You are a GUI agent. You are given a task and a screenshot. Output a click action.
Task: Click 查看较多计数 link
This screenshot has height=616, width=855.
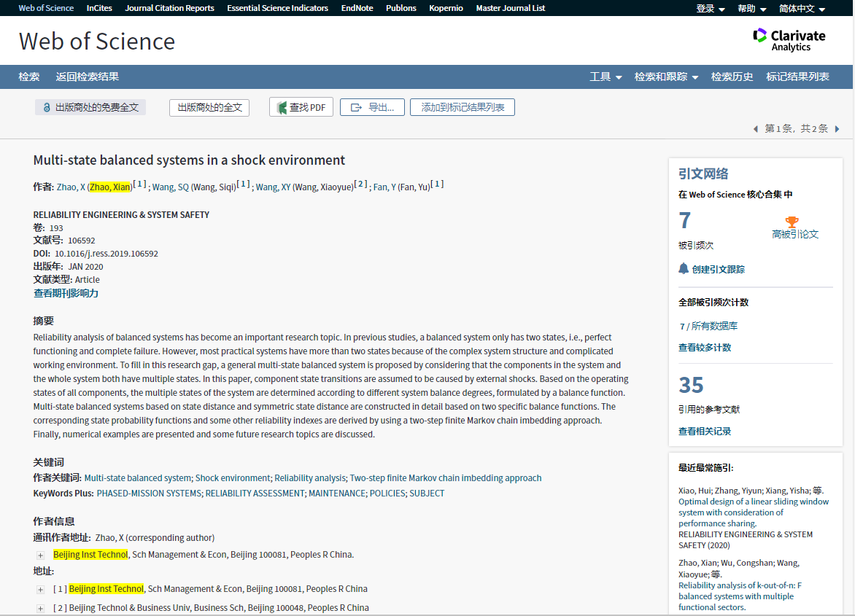705,348
